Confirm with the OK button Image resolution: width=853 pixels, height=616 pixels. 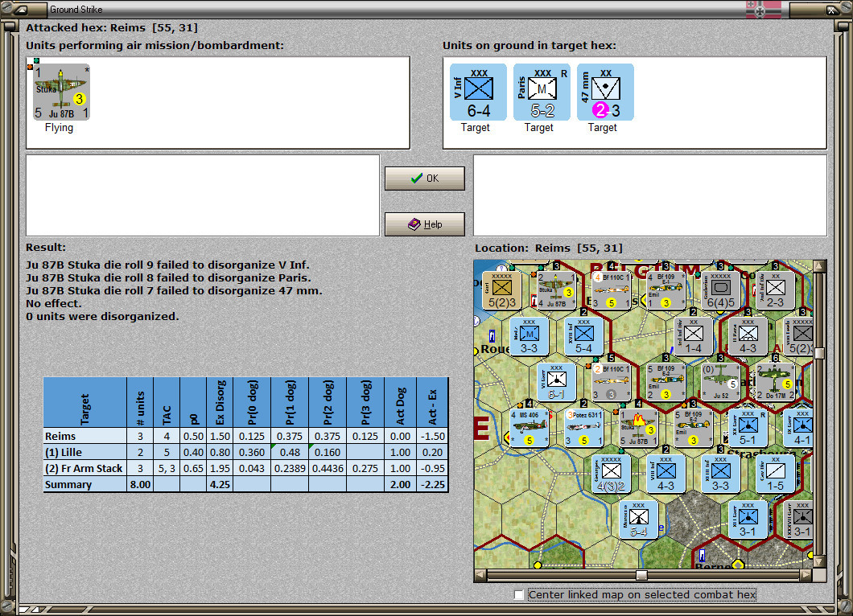pyautogui.click(x=425, y=179)
